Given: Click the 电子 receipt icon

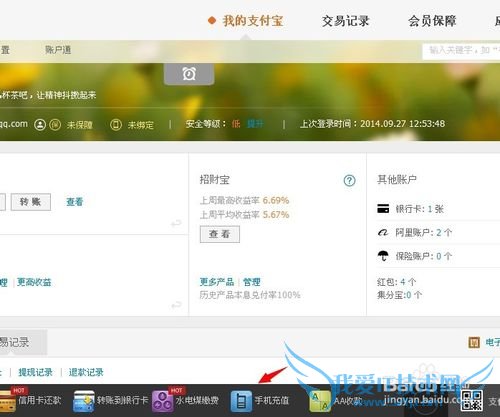Looking at the screenshot, I should pos(474,342).
